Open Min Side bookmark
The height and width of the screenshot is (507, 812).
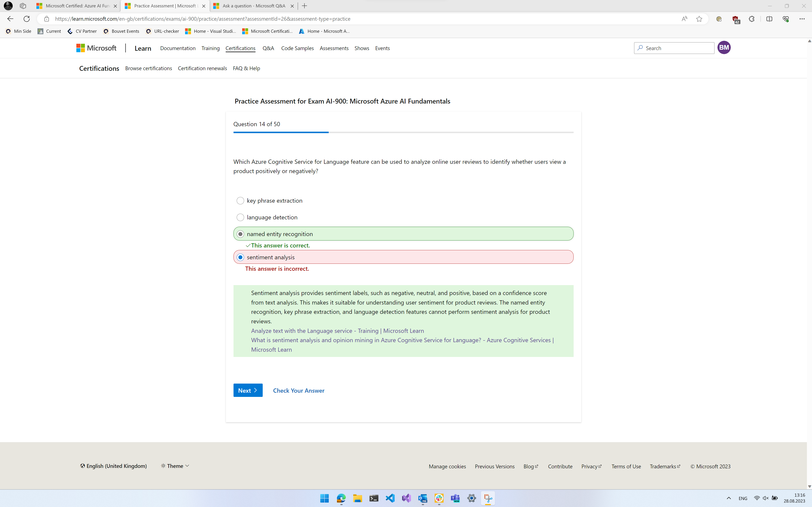pos(19,31)
